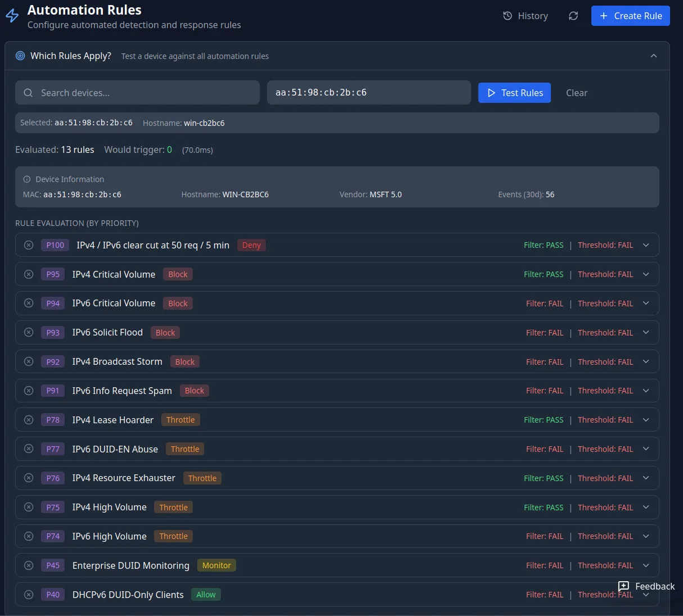Click the IPv6 Info Request Spam rule name
Viewport: 683px width, 616px height.
(x=122, y=391)
